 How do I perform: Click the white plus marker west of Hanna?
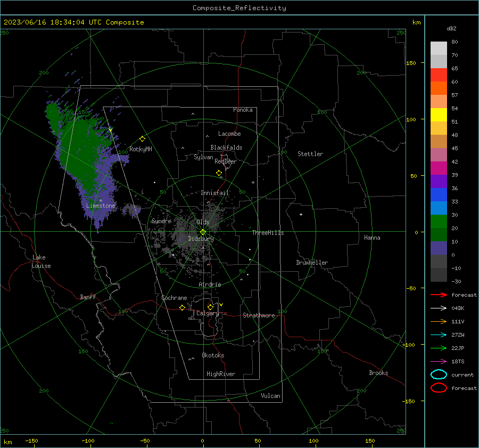[x=301, y=214]
